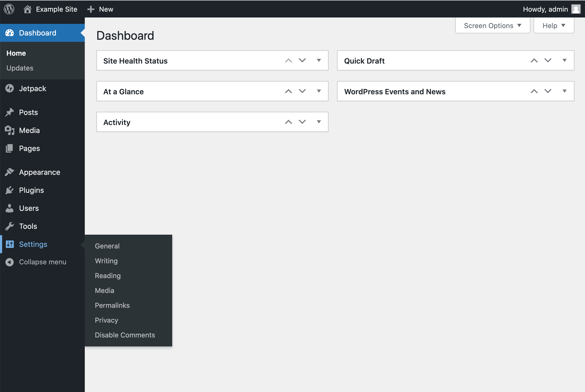Image resolution: width=585 pixels, height=392 pixels.
Task: Select Permalinks in the Settings submenu
Action: (112, 305)
